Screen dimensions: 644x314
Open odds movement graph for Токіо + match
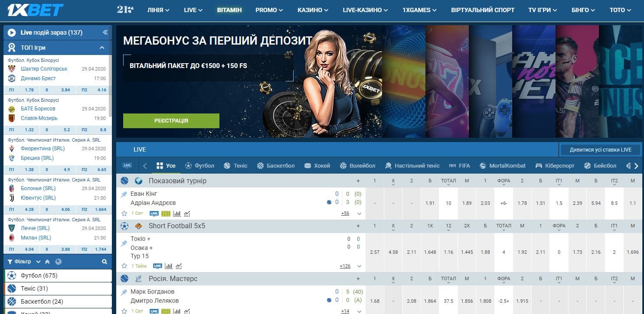click(179, 266)
